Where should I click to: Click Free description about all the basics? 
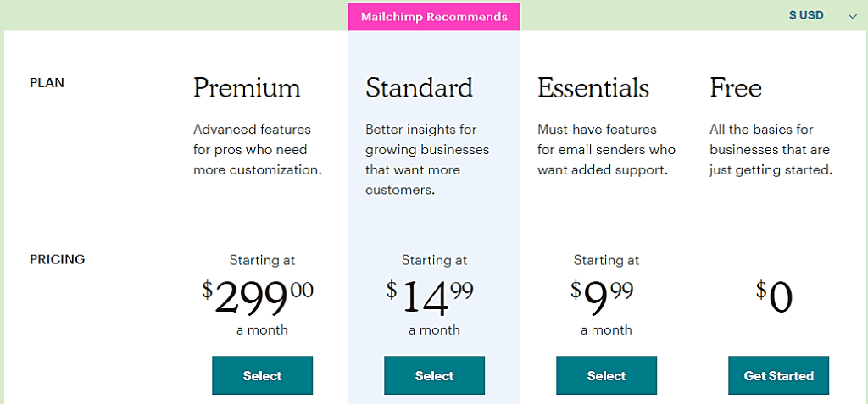click(771, 149)
